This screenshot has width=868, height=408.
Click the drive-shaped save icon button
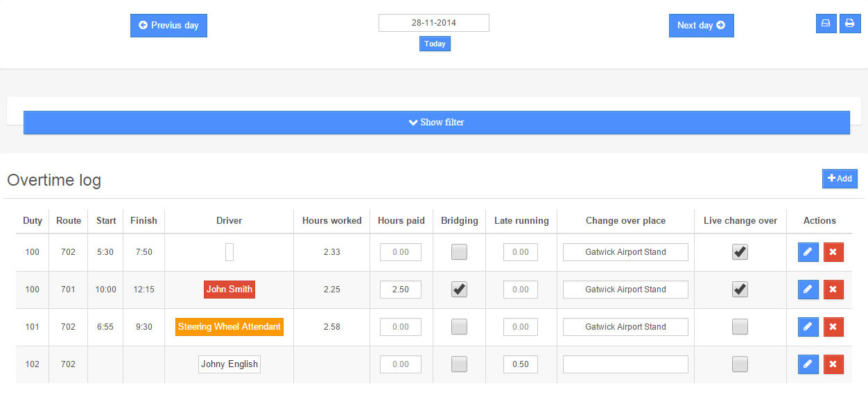(x=826, y=24)
